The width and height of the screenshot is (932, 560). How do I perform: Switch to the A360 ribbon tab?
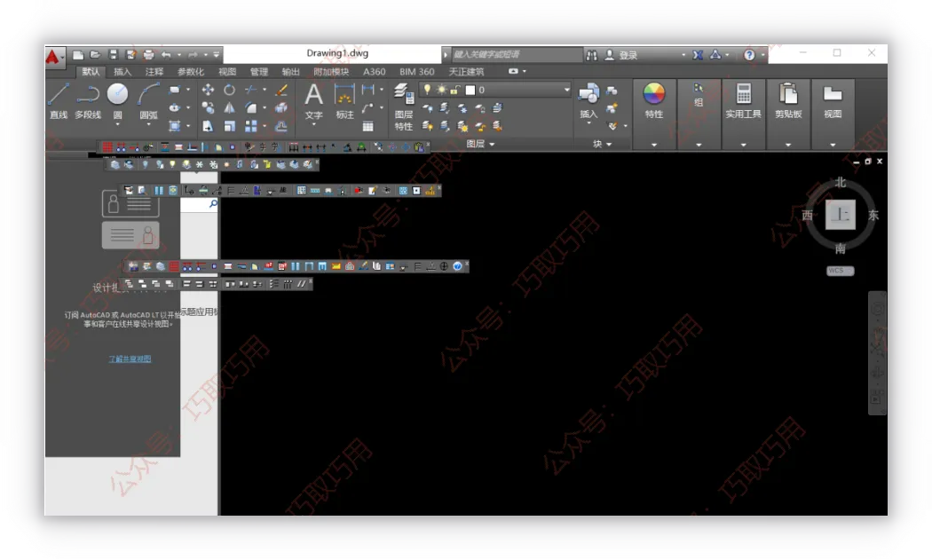pos(374,71)
